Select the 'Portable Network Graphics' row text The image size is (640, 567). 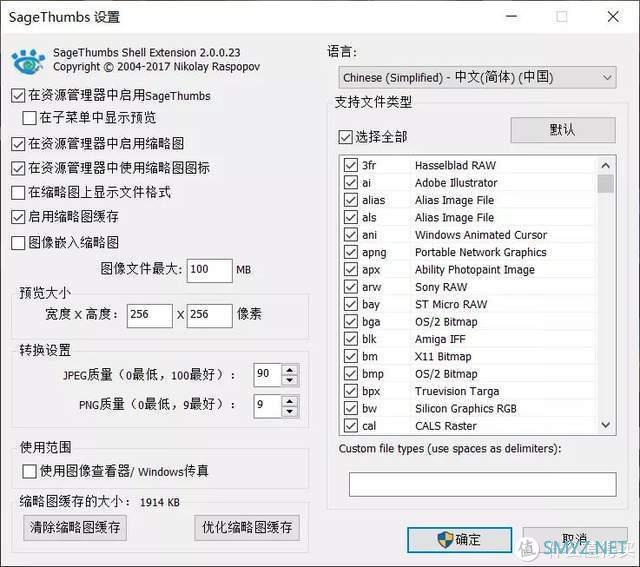[481, 252]
